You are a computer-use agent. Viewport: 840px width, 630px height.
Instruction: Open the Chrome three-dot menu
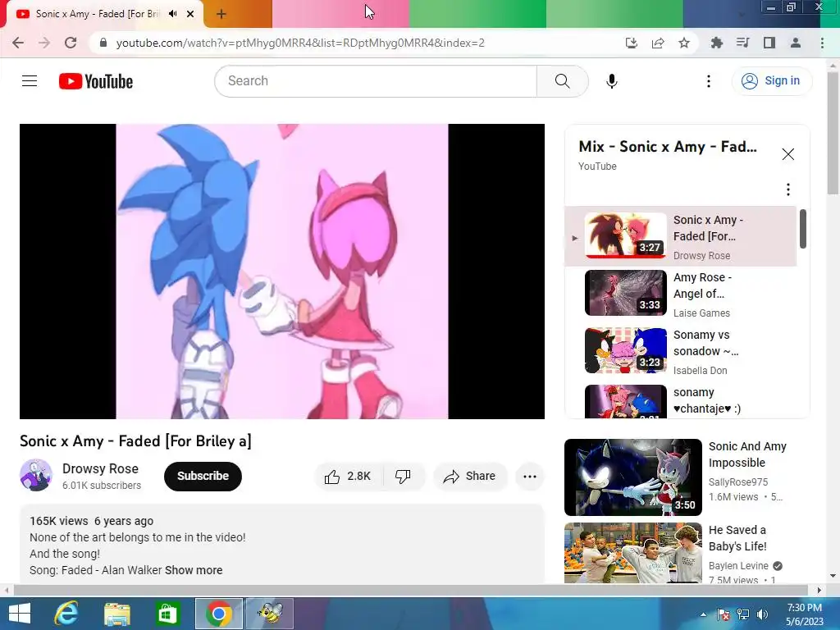[x=822, y=43]
